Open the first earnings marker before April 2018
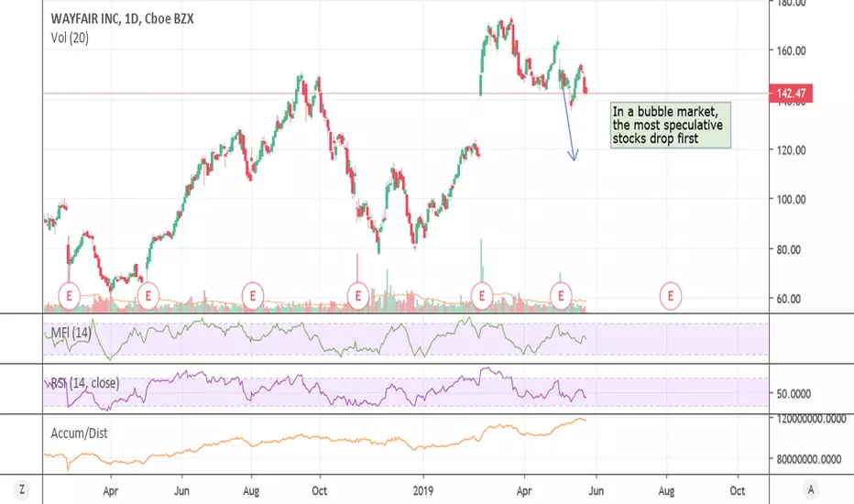This screenshot has height=504, width=854. [69, 296]
